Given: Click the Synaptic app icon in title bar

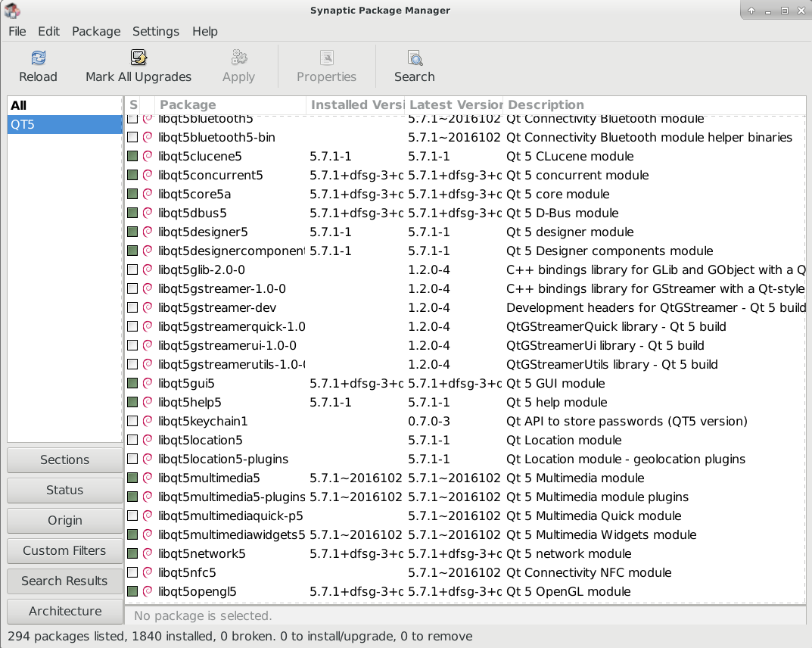Looking at the screenshot, I should point(12,10).
